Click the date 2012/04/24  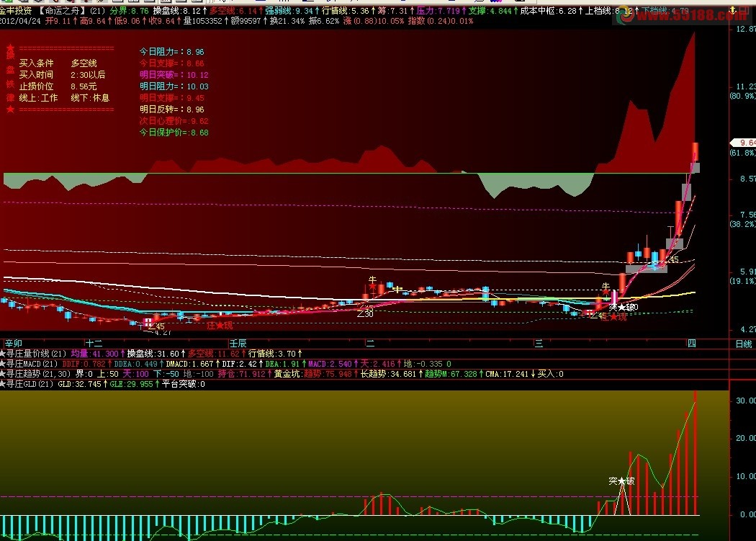point(20,21)
